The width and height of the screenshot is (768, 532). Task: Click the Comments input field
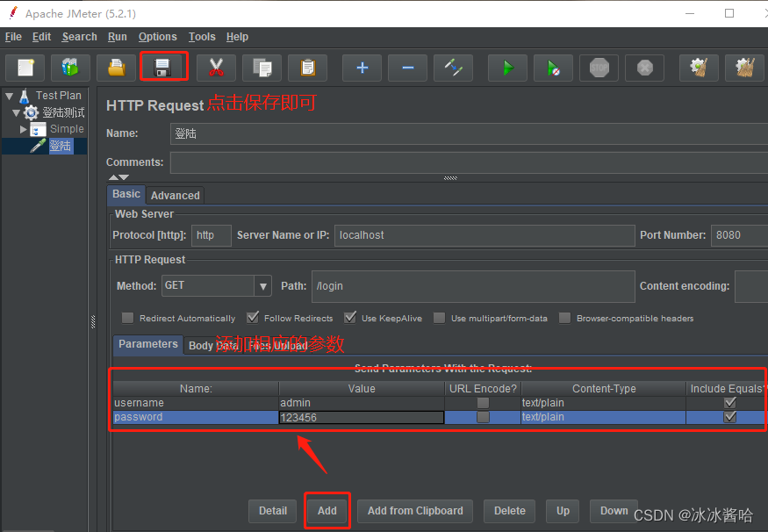pos(469,162)
